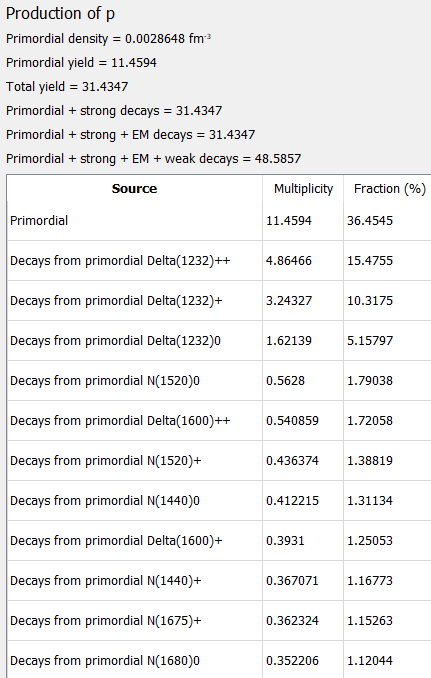
Task: Select the Decays from primordial N(1520)+ row
Action: [219, 461]
